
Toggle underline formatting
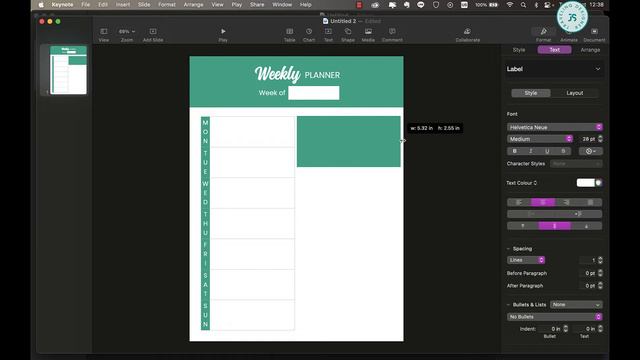pos(547,151)
